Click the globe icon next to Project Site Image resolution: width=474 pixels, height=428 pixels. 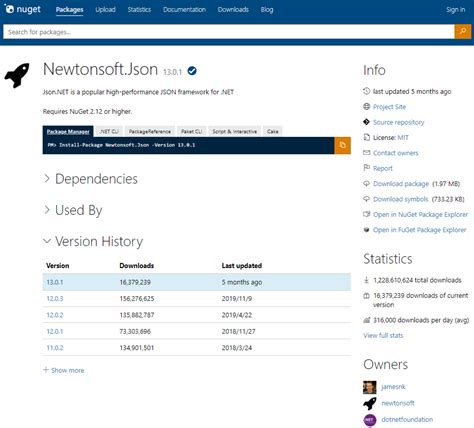(x=366, y=106)
